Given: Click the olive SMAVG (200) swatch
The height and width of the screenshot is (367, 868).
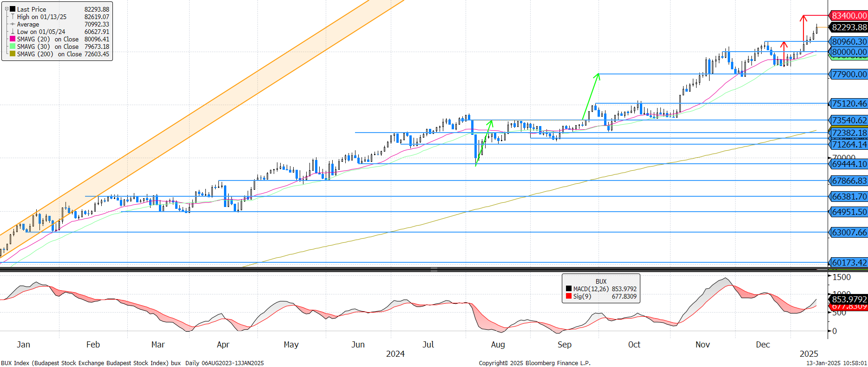Looking at the screenshot, I should pyautogui.click(x=13, y=54).
